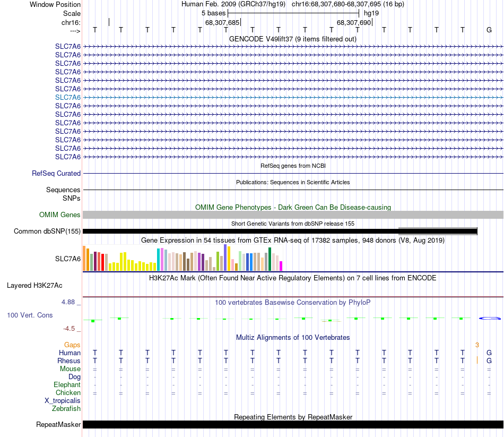This screenshot has width=504, height=437.
Task: Click the H3K27Ac Mark track title
Action: [292, 278]
